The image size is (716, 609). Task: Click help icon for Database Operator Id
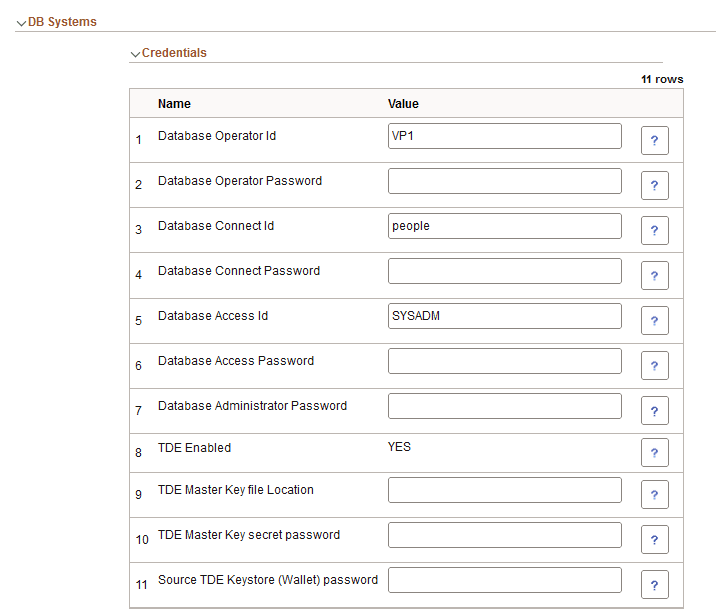654,141
